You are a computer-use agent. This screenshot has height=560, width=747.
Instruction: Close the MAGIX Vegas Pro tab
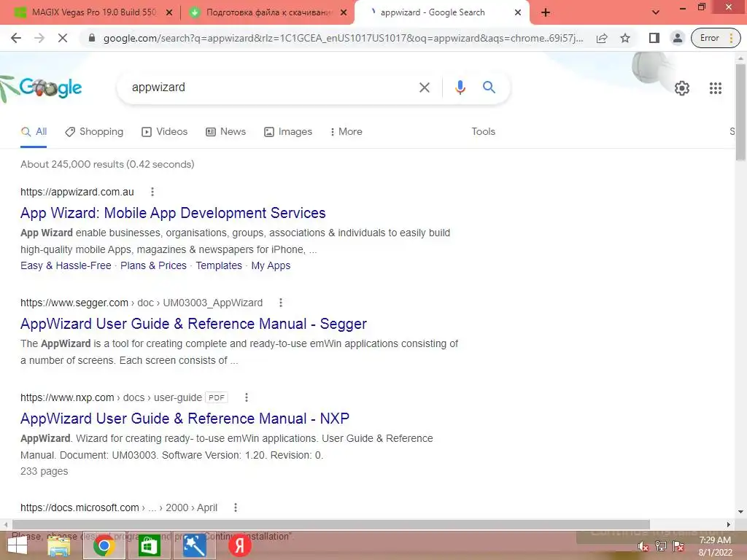point(169,12)
